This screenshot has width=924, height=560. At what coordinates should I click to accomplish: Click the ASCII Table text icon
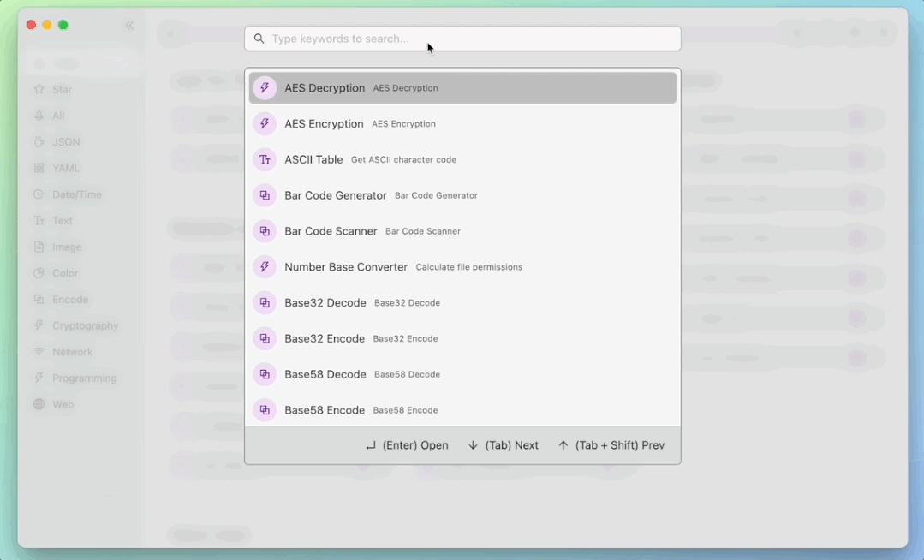tap(265, 160)
